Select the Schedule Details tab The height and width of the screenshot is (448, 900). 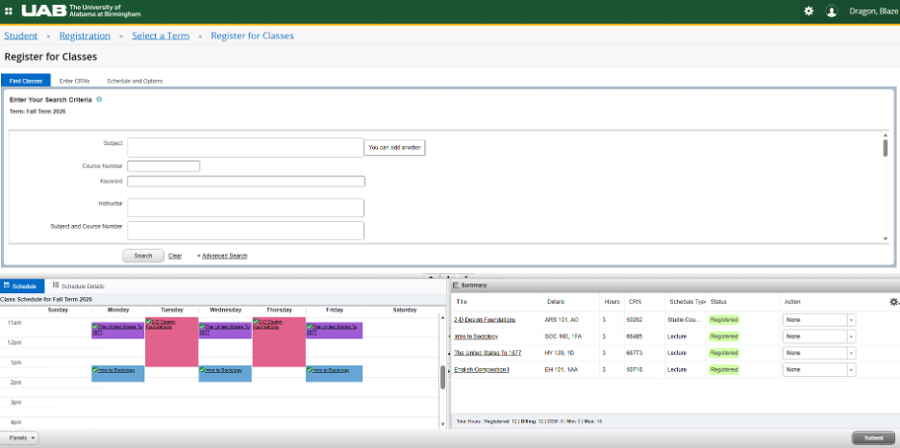pyautogui.click(x=79, y=286)
